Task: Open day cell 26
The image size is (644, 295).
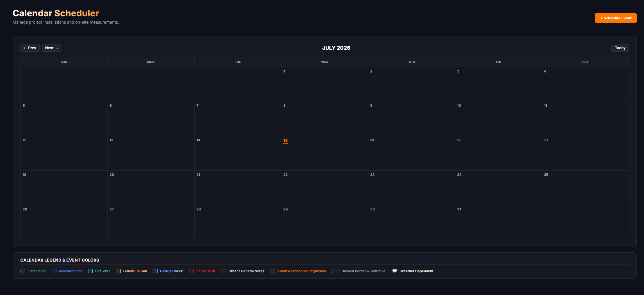Action: pos(64,222)
